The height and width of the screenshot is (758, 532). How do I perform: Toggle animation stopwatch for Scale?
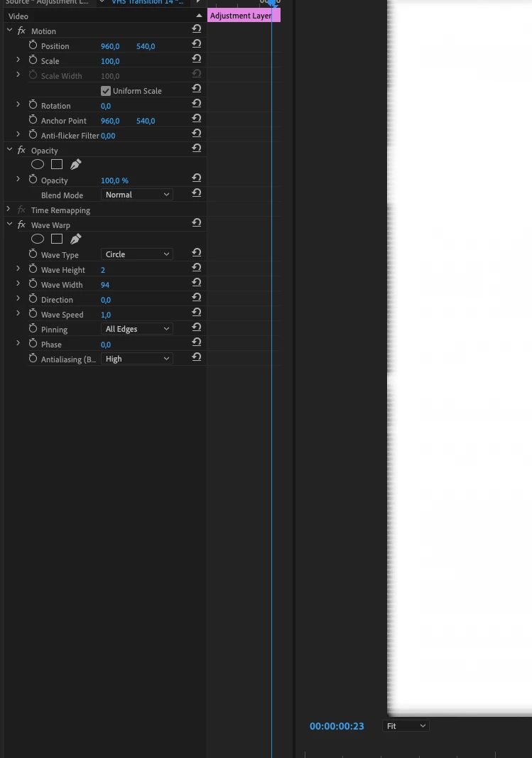point(33,60)
